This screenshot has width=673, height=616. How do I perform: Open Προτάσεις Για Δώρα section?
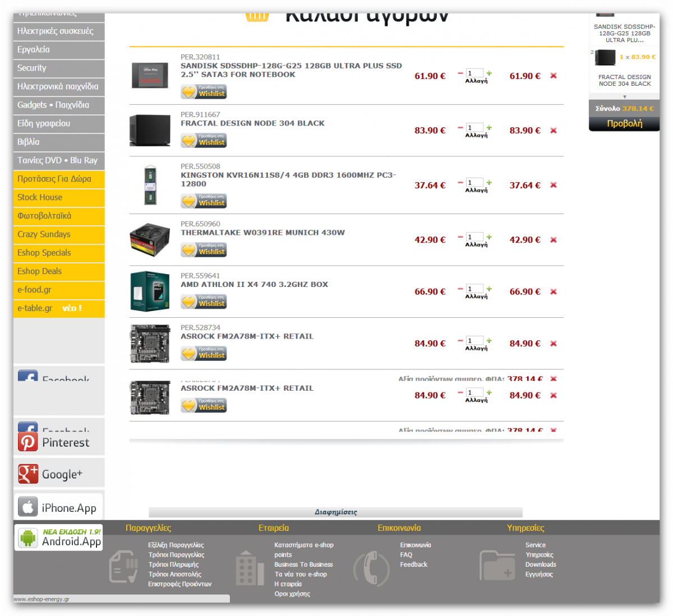[59, 179]
